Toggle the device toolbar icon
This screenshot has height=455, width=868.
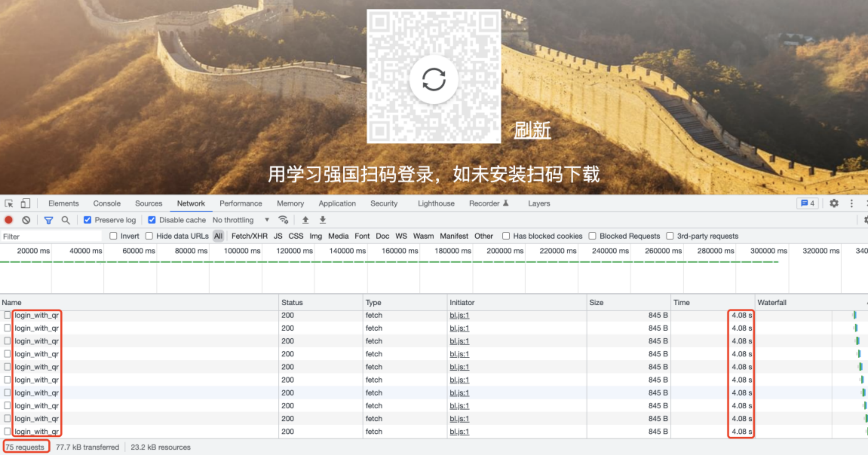coord(25,203)
